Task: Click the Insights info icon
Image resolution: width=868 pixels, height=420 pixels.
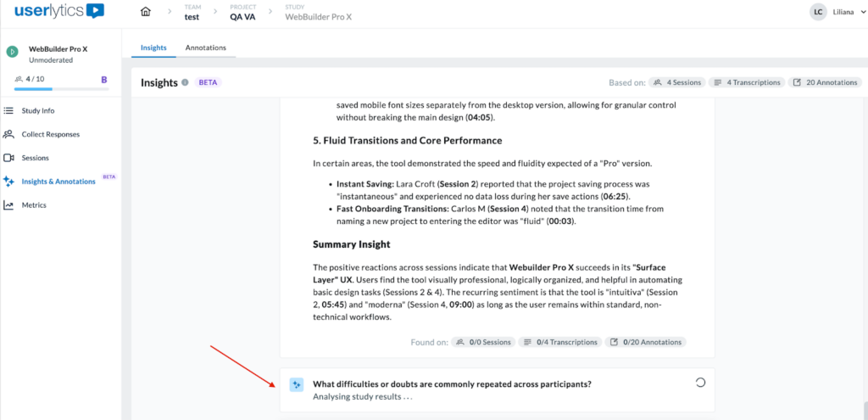Action: tap(185, 82)
